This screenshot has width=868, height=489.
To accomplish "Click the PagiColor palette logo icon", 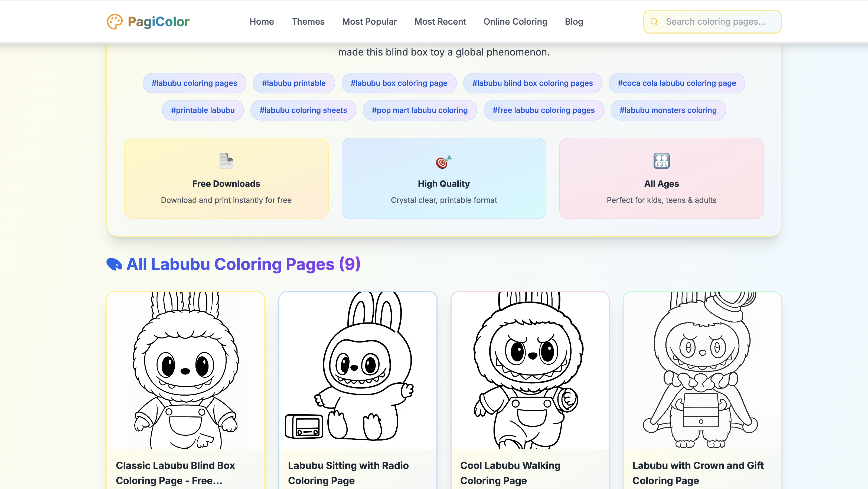I will (x=115, y=22).
